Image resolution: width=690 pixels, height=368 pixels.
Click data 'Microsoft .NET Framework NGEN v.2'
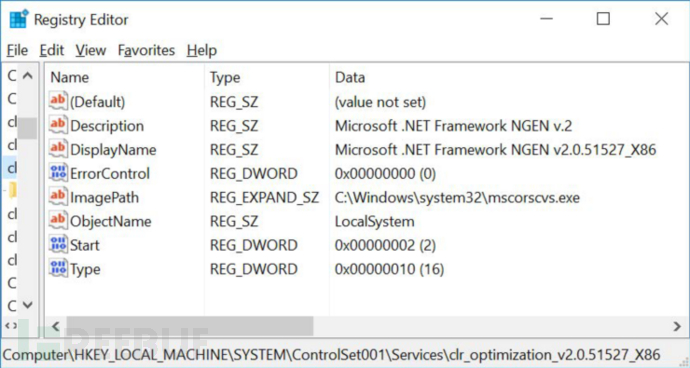coord(453,126)
